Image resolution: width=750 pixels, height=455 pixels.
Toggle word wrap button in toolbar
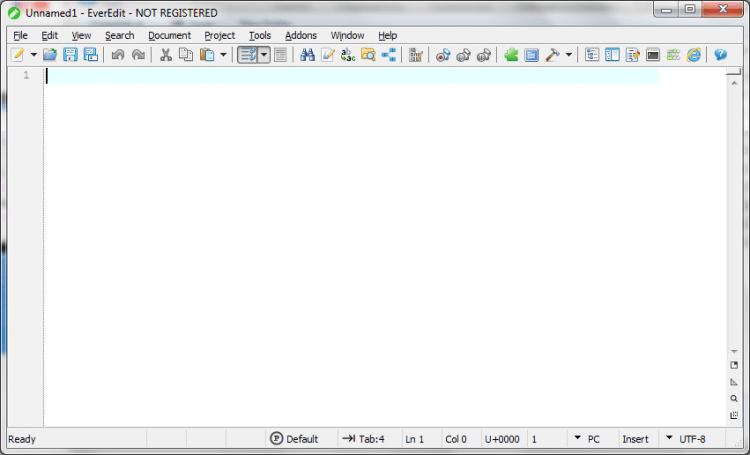point(248,55)
